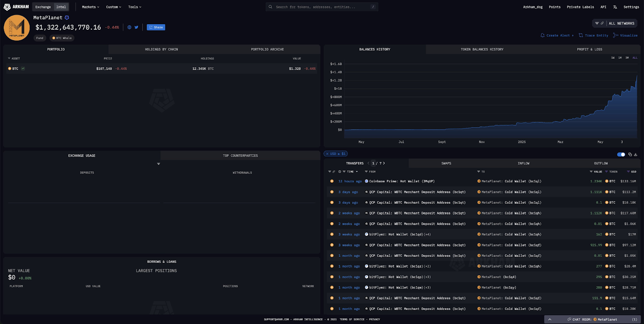Open the ALL NETWORKS selector
Image resolution: width=644 pixels, height=324 pixels.
(x=621, y=23)
